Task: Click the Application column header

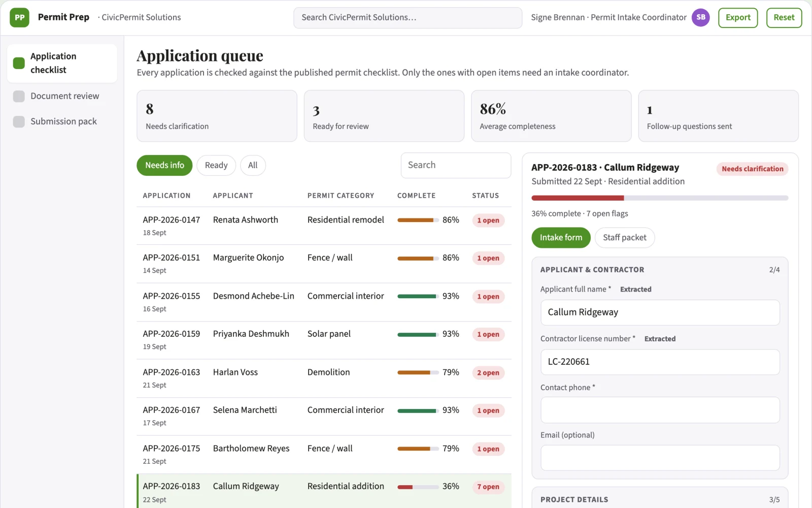Action: [x=166, y=196]
